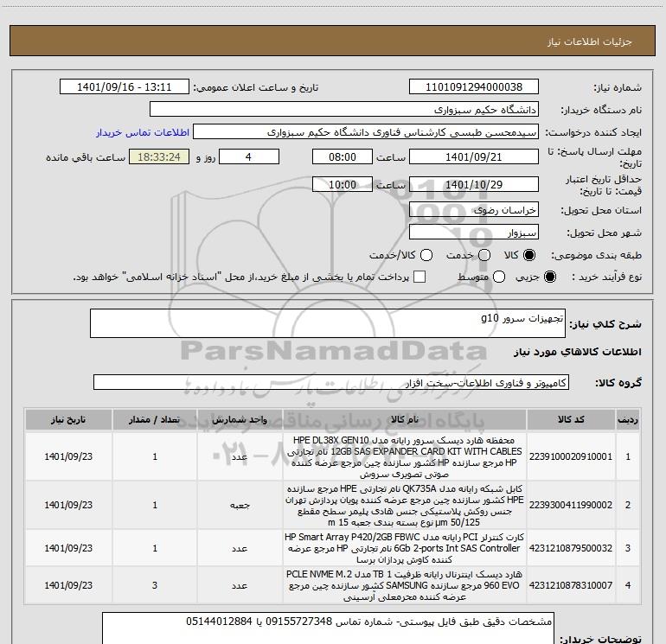Click the province field خراسان رضوی
666x644 pixels.
click(x=474, y=210)
